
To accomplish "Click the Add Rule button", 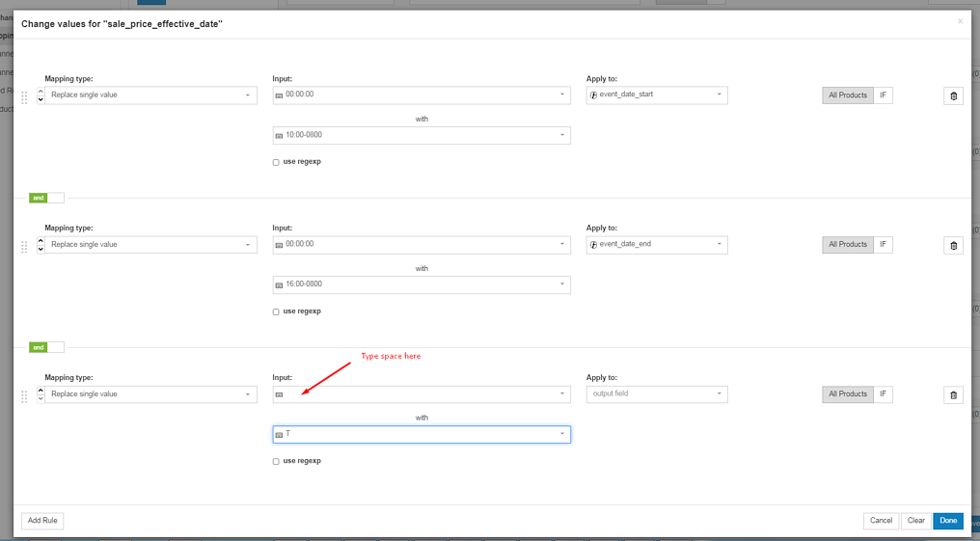I will [42, 521].
